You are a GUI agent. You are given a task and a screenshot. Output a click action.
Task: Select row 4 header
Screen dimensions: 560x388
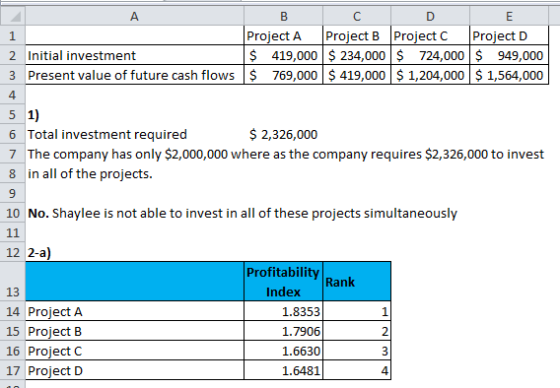coord(13,95)
